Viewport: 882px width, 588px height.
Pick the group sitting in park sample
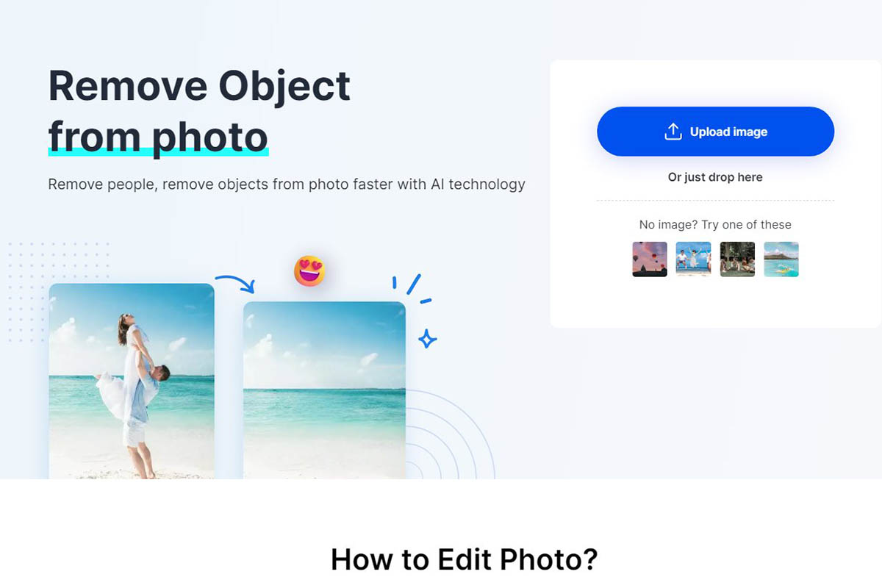[x=737, y=259]
